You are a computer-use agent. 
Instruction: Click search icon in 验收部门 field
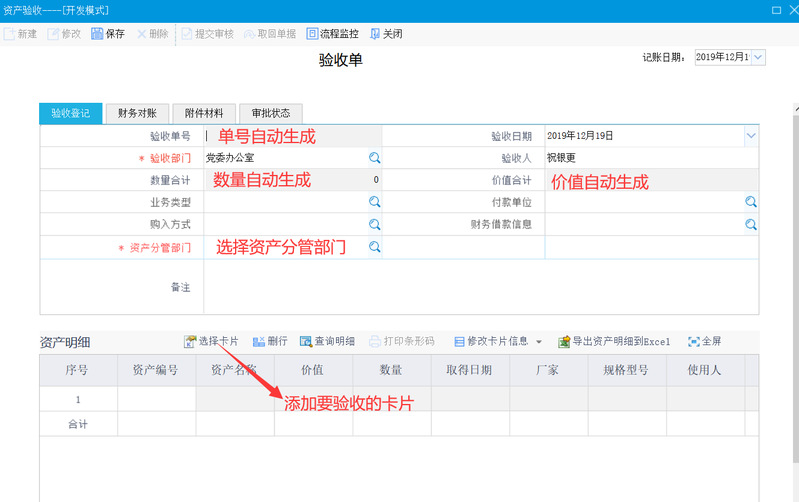374,158
